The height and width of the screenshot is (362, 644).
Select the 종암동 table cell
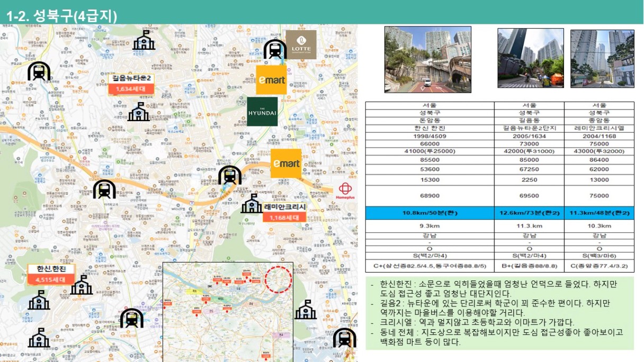pos(599,120)
